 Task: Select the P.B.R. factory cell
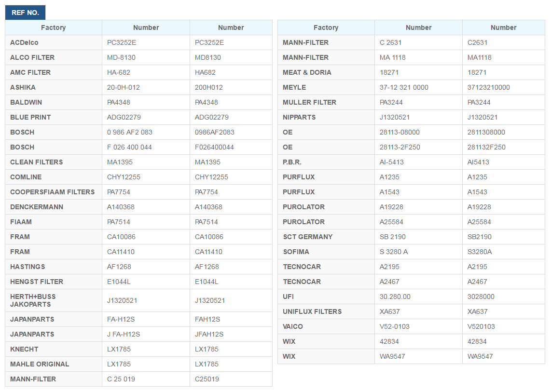(x=326, y=162)
